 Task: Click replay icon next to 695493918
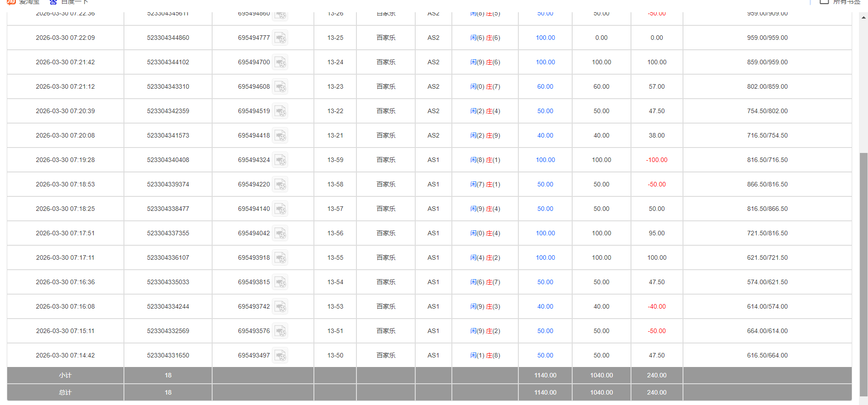[x=280, y=258]
